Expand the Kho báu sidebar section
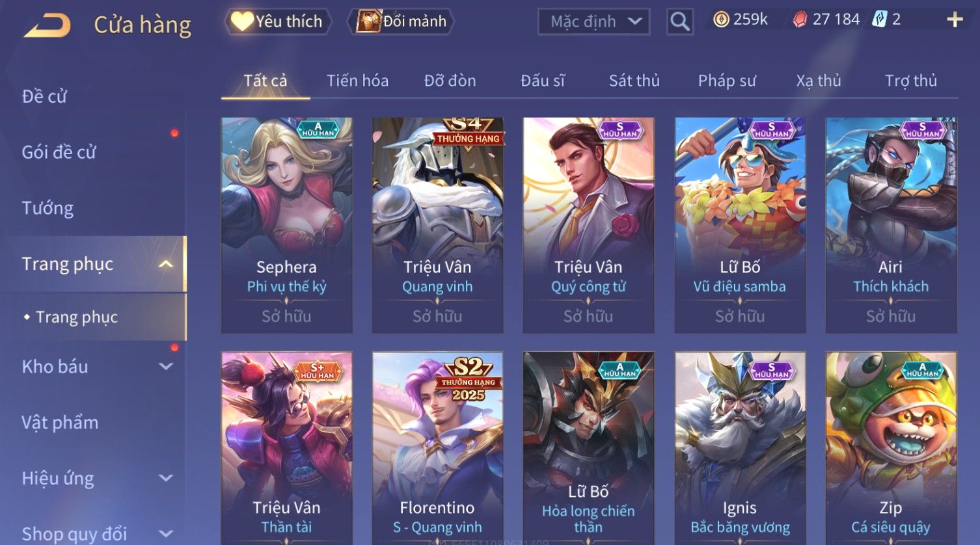Viewport: 980px width, 545px height. (166, 367)
